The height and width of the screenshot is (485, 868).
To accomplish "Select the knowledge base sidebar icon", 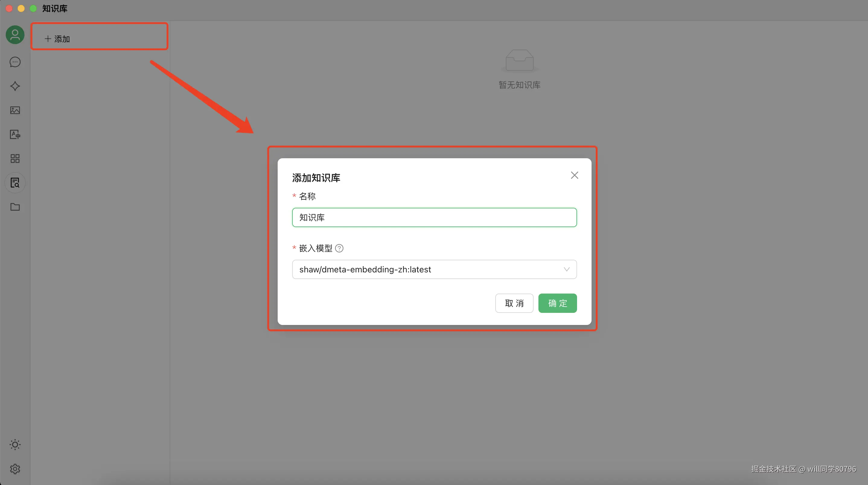I will point(15,183).
